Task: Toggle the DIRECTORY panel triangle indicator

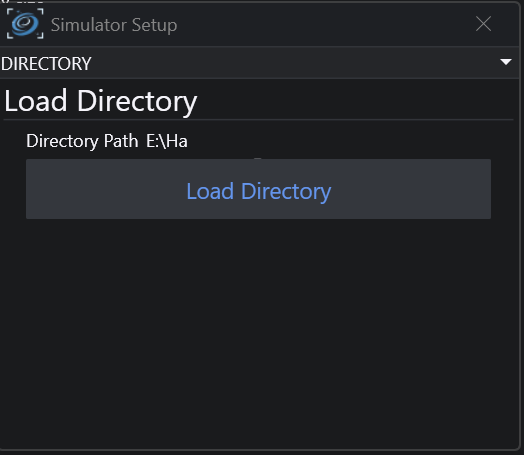Action: pyautogui.click(x=506, y=62)
